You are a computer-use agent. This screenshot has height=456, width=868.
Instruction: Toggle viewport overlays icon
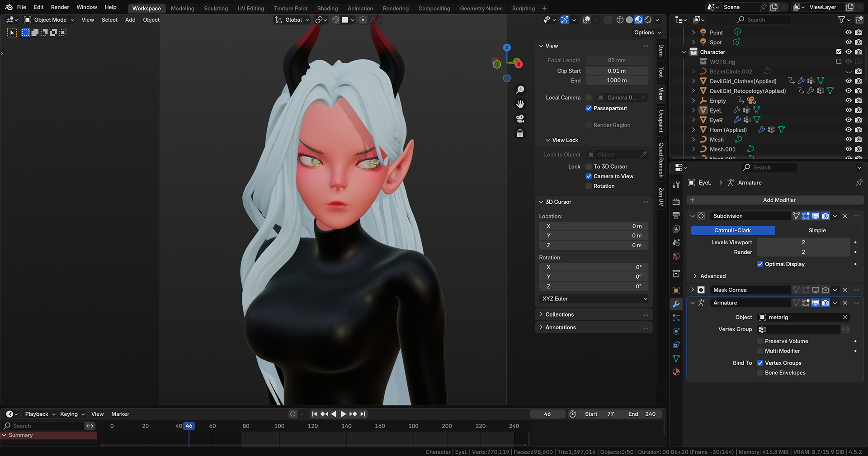point(586,20)
